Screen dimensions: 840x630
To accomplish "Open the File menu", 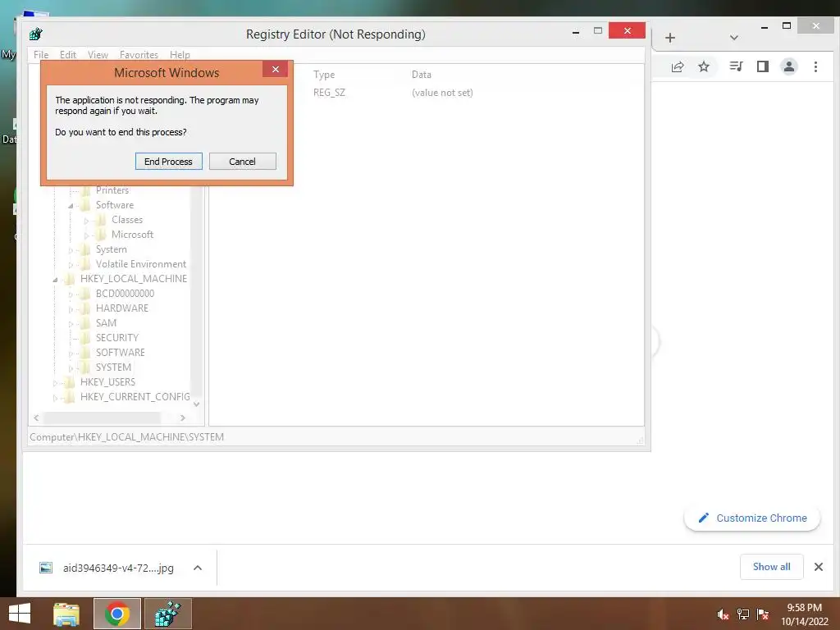I will [41, 55].
